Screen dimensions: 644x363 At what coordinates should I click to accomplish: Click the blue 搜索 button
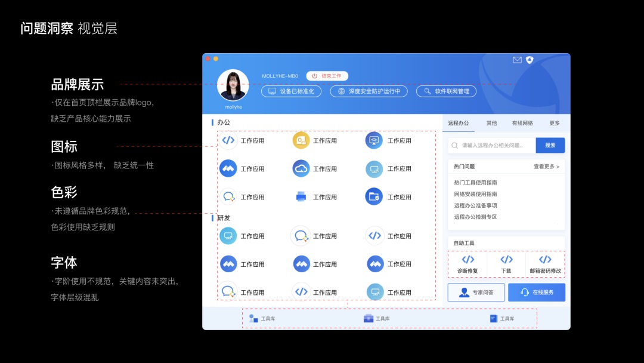point(550,145)
